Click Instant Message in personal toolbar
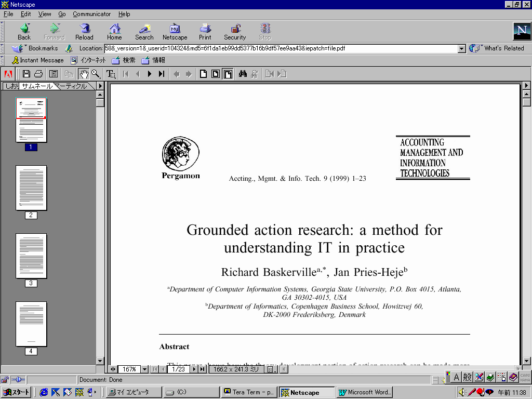Screen dimensions: 532x399 pos(37,60)
